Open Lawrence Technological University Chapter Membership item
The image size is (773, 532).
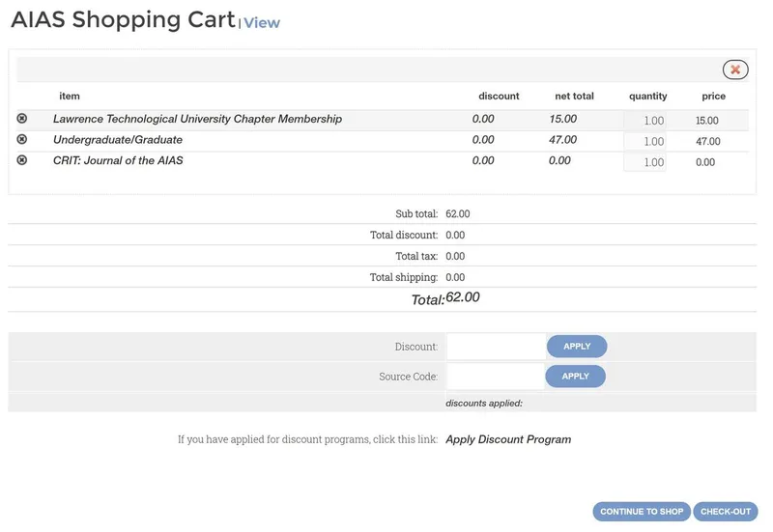tap(197, 119)
